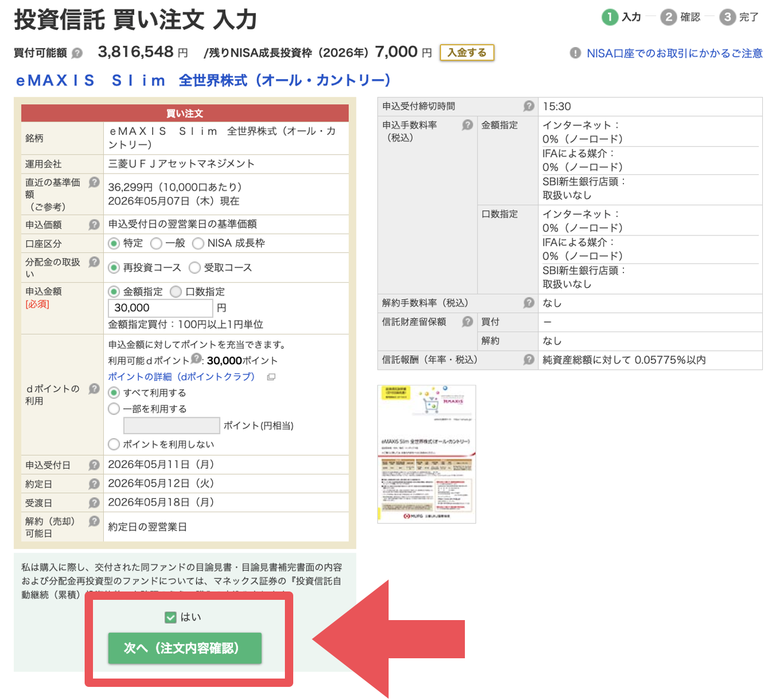Open help icon for 分配金の取扱い
This screenshot has width=776, height=700.
tap(94, 262)
